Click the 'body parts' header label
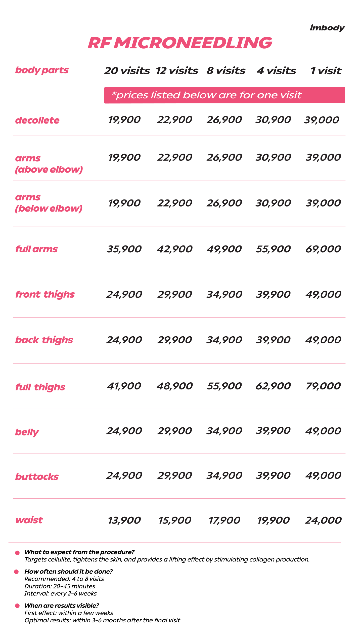 42,70
